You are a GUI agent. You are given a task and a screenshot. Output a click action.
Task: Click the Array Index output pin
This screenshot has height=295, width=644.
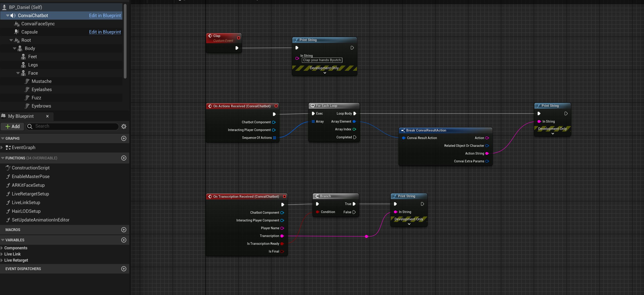click(x=354, y=129)
